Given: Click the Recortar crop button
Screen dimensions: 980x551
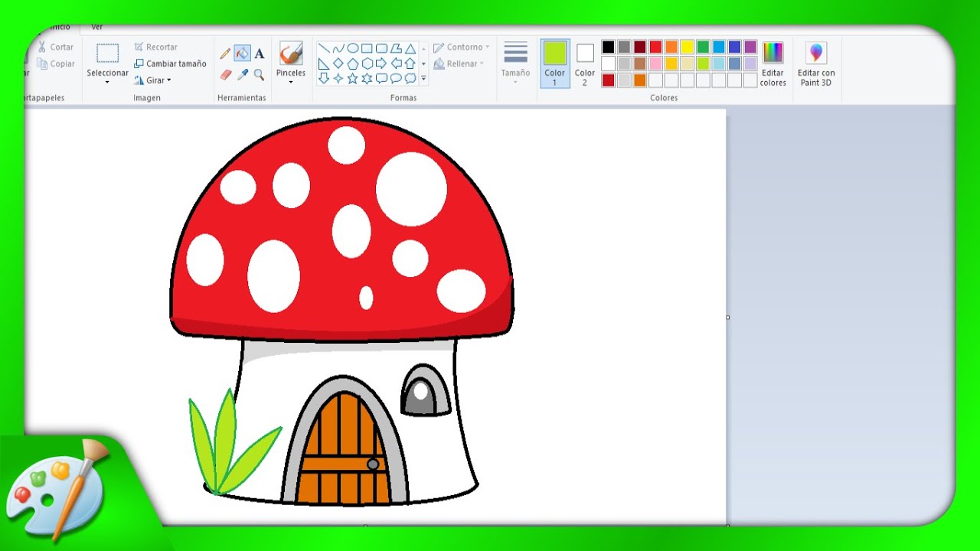Looking at the screenshot, I should (x=155, y=47).
